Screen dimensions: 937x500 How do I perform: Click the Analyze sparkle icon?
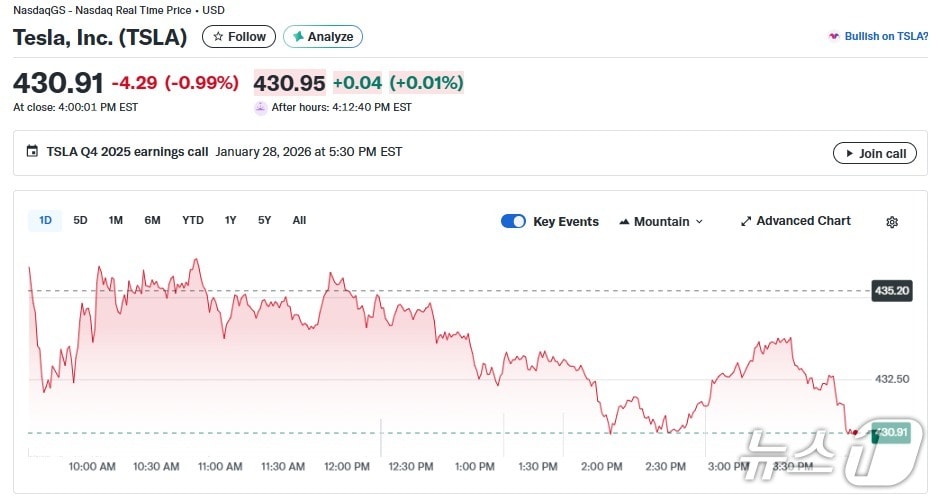click(298, 37)
